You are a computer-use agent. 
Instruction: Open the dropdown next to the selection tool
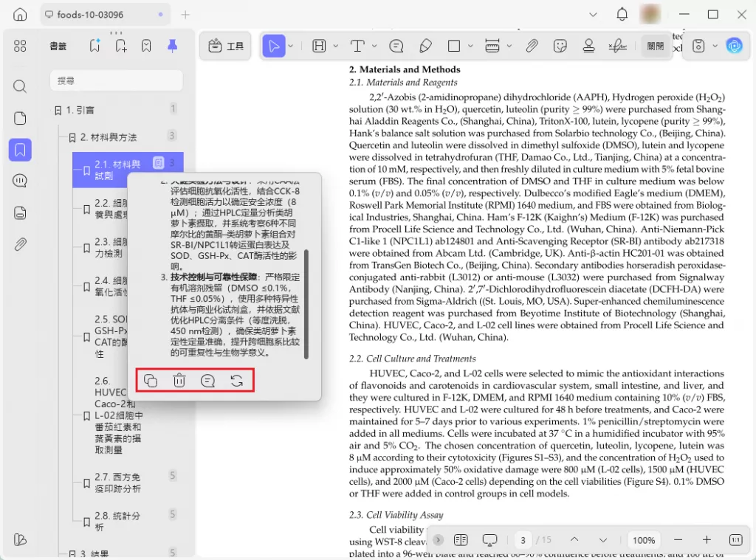291,46
